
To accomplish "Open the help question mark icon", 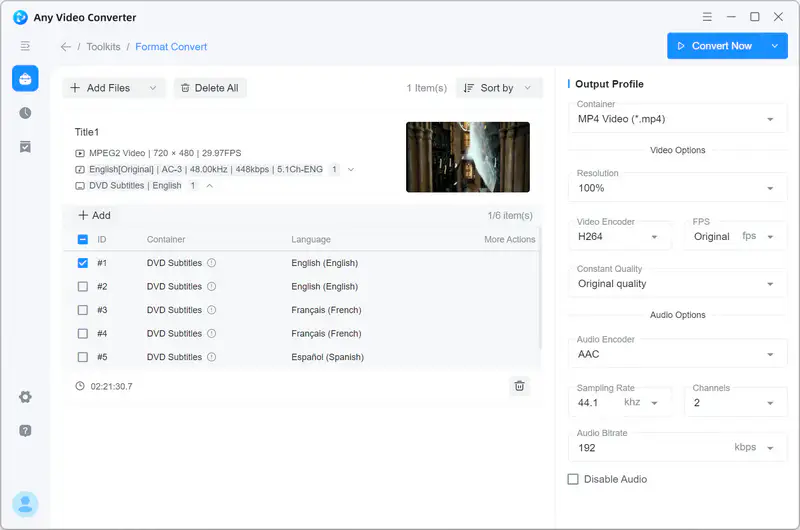I will (25, 431).
